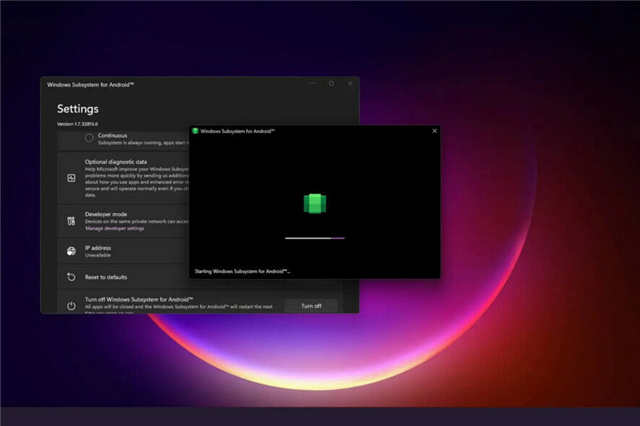Click 'Starting Windows Subsystem for Android' status text
The image size is (640, 426).
(242, 271)
